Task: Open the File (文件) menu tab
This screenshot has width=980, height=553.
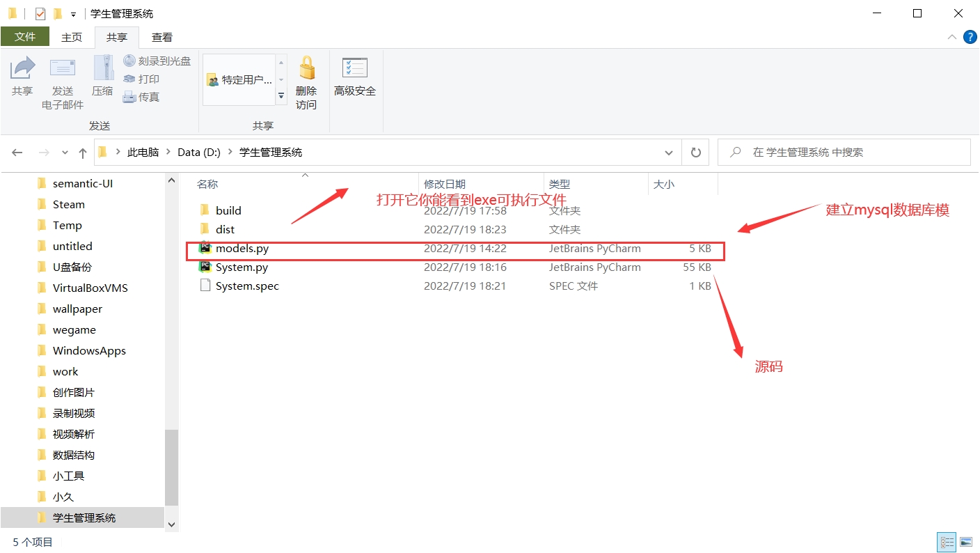Action: pos(25,37)
